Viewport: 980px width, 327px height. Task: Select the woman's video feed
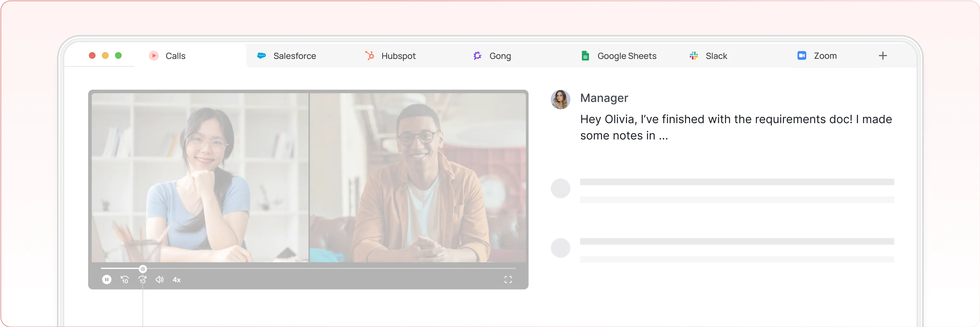pos(200,177)
